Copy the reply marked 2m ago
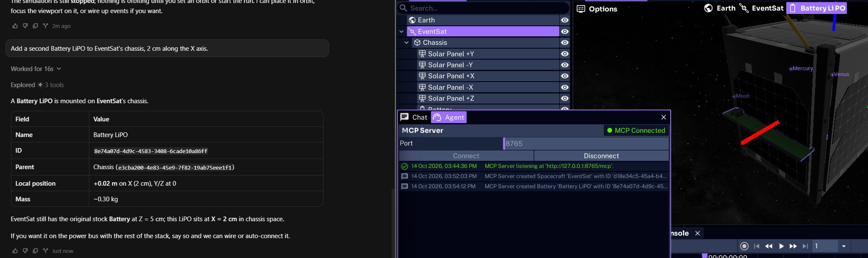The height and width of the screenshot is (258, 868). click(35, 26)
